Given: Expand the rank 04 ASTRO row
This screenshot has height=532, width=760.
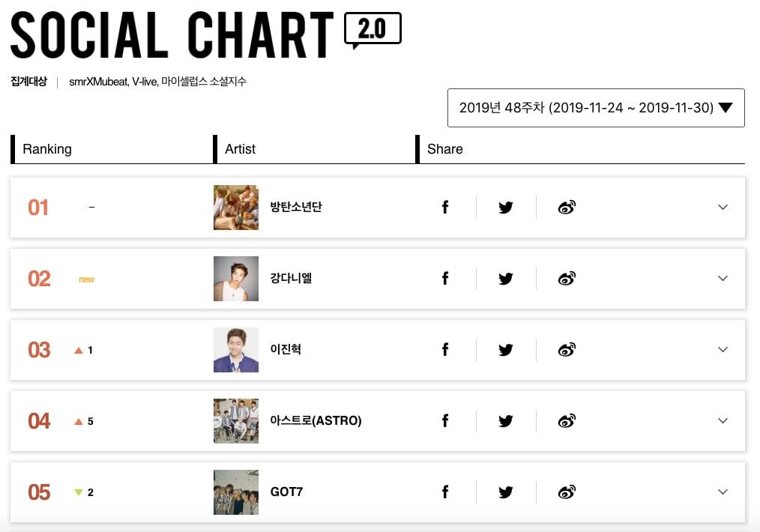Looking at the screenshot, I should 723,421.
